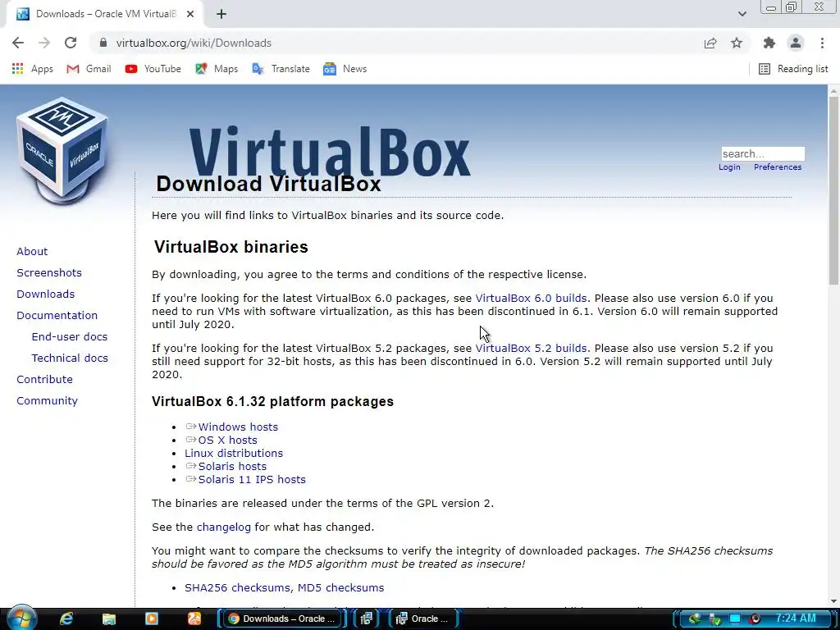The image size is (840, 630).
Task: Open the Apps bookmark
Action: click(32, 69)
